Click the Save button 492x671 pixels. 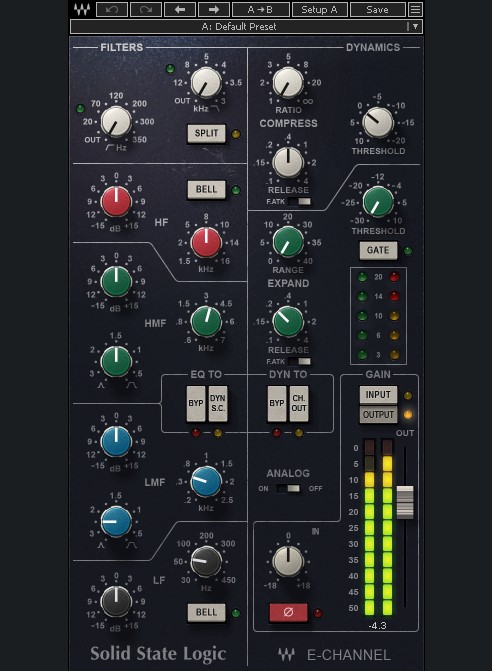pos(377,9)
